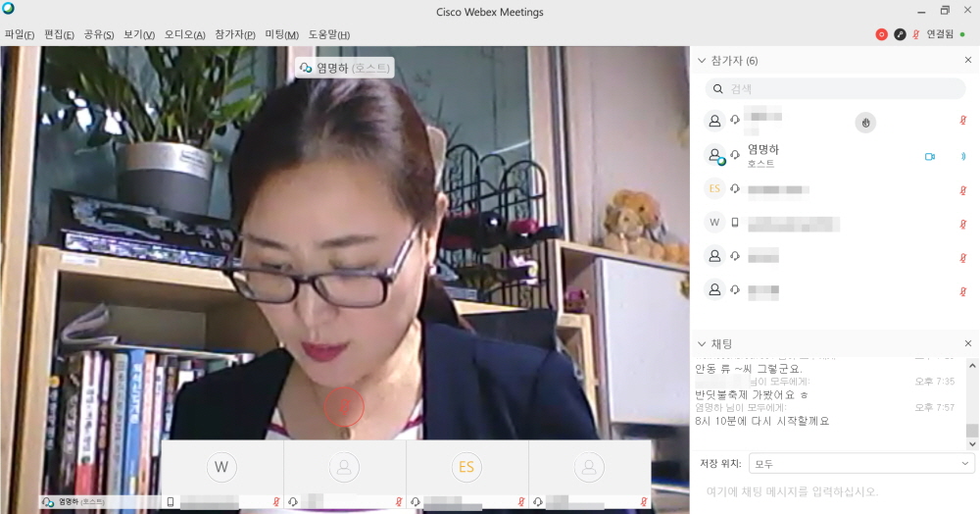Open the 오디오(A) menu
980x514 pixels.
click(x=184, y=34)
